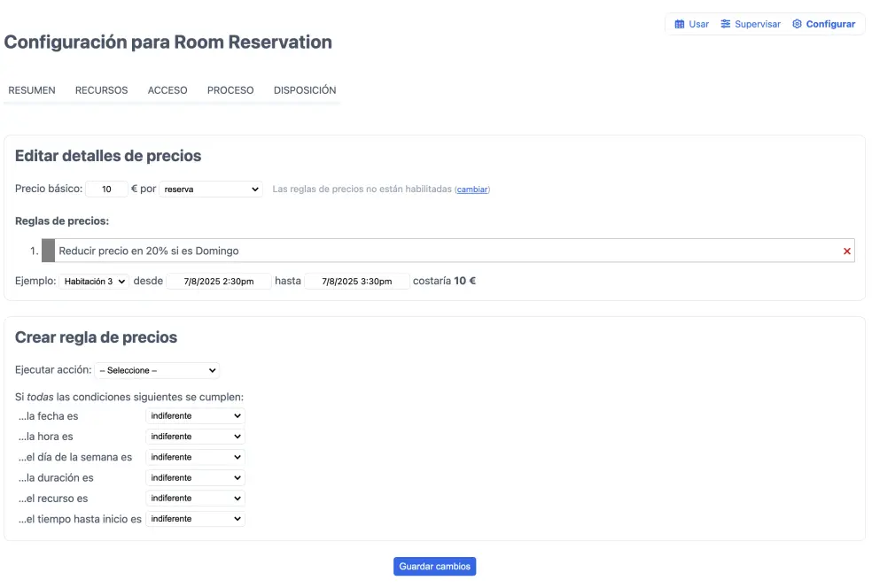Open the 'la duración es' dropdown
This screenshot has height=588, width=872.
(195, 477)
